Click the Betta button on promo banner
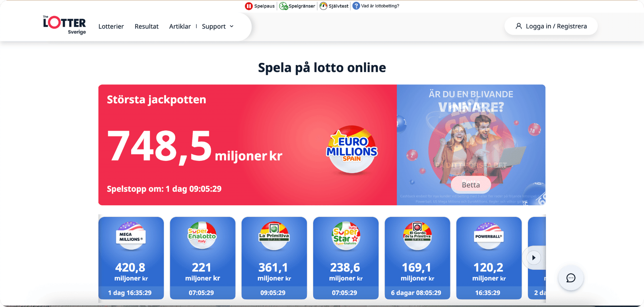644x307 pixels. pyautogui.click(x=471, y=185)
